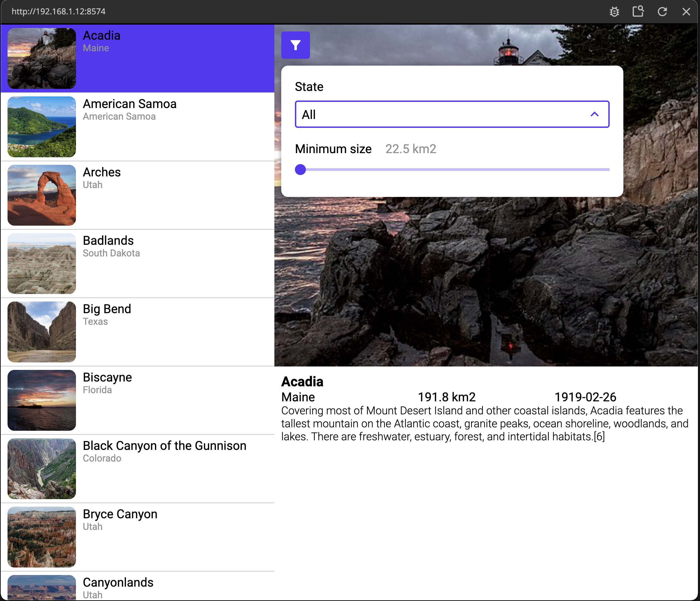
Task: Click Florida under Biscayne
Action: [97, 390]
